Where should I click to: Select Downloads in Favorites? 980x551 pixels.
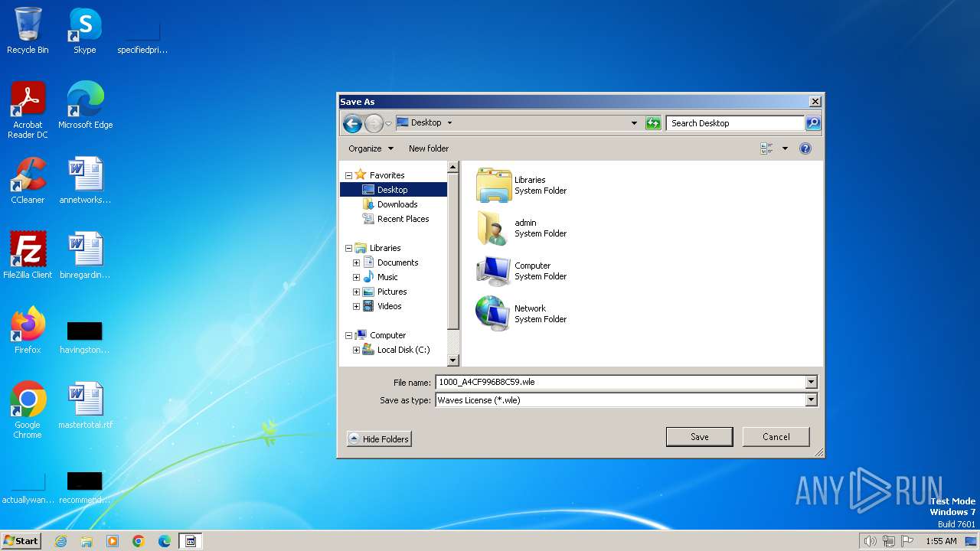397,204
